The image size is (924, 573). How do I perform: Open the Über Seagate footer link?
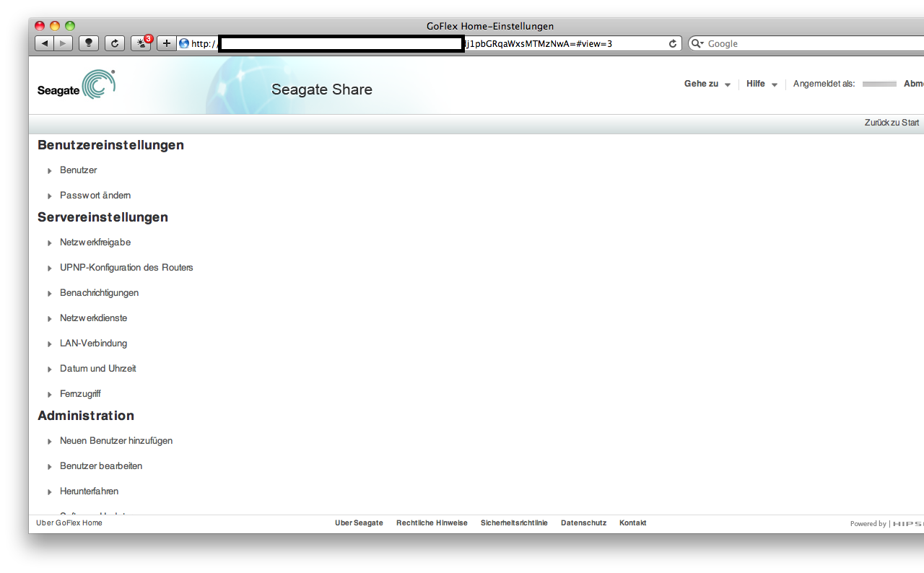359,522
